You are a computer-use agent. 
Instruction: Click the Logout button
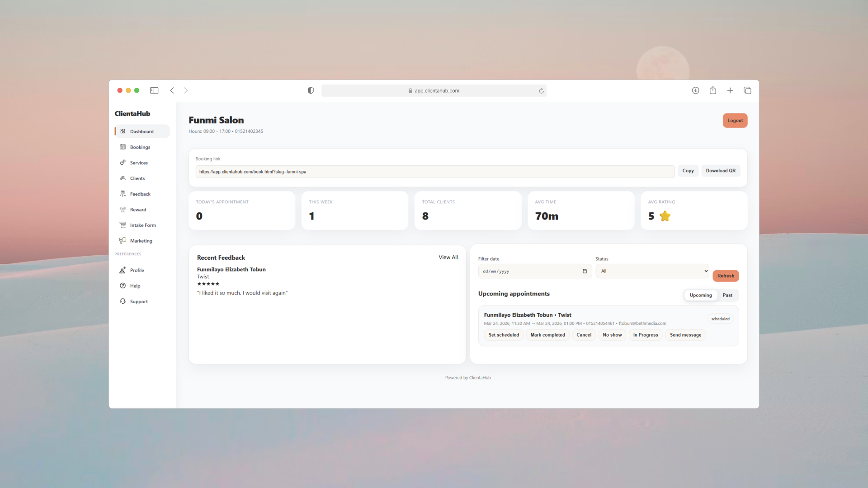pyautogui.click(x=735, y=120)
